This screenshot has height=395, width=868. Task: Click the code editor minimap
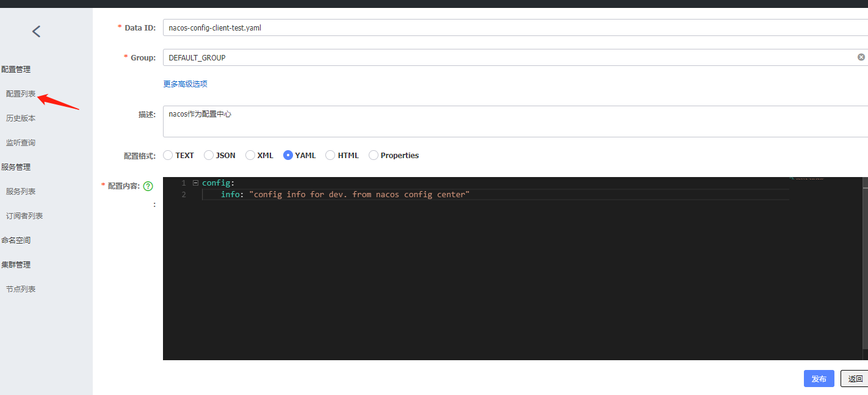tap(825, 269)
